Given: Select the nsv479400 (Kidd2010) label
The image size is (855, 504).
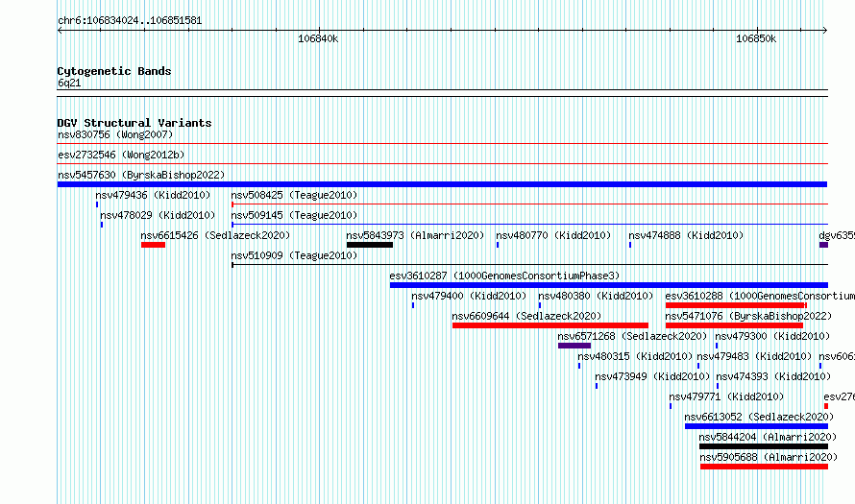Looking at the screenshot, I should [469, 296].
